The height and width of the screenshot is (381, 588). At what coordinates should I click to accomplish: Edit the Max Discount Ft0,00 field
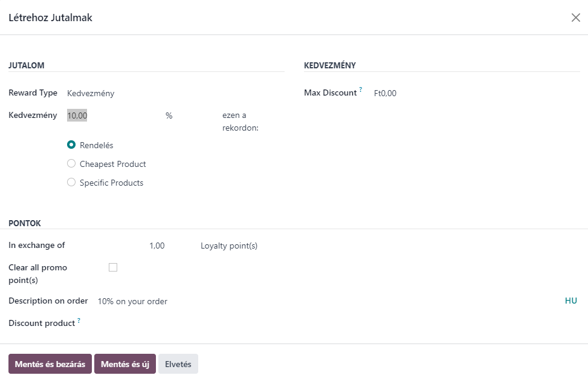point(476,93)
